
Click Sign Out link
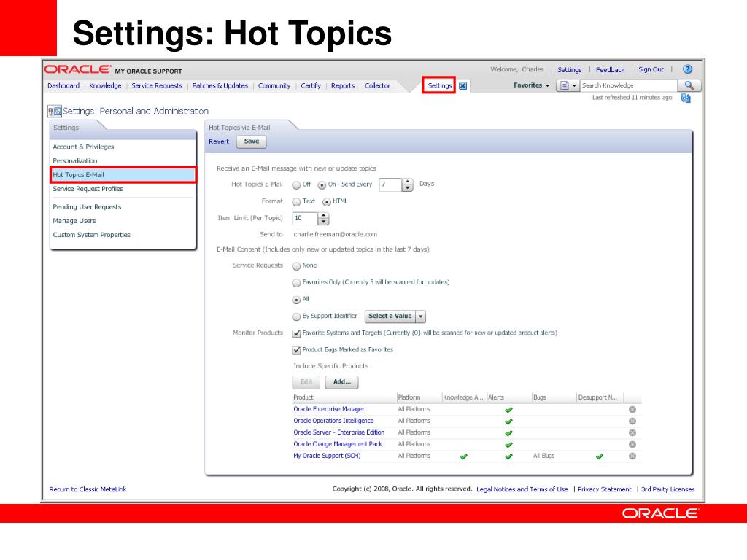(x=651, y=69)
